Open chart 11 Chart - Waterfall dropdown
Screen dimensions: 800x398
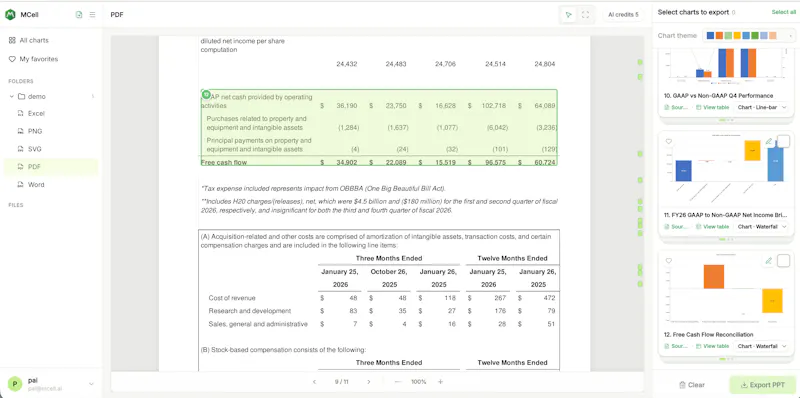pos(762,227)
